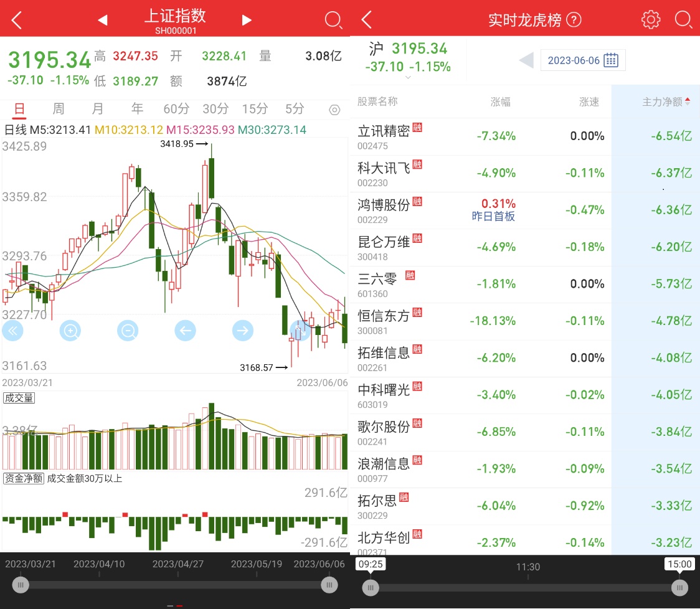
Task: Pan chart right with the right arrow button
Action: (243, 331)
